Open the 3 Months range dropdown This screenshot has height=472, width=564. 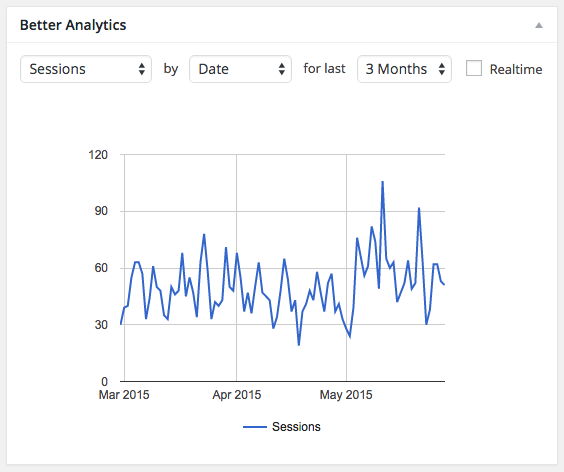pos(404,69)
